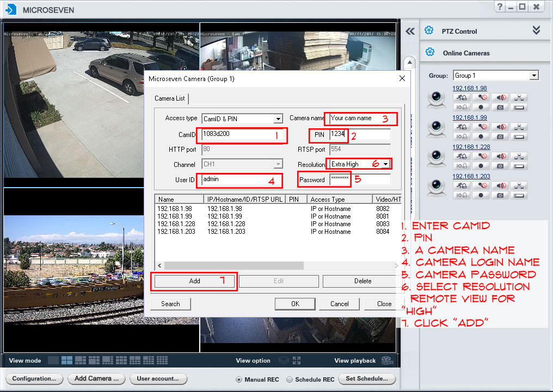Viewport: 553px width, 392px height.
Task: Select four-camera grid view mode
Action: pyautogui.click(x=67, y=360)
